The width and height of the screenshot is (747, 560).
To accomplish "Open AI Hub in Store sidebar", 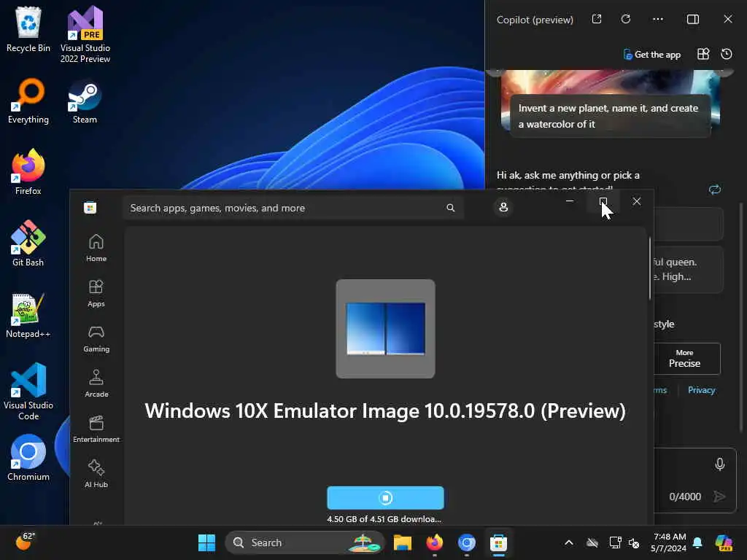I will [96, 474].
